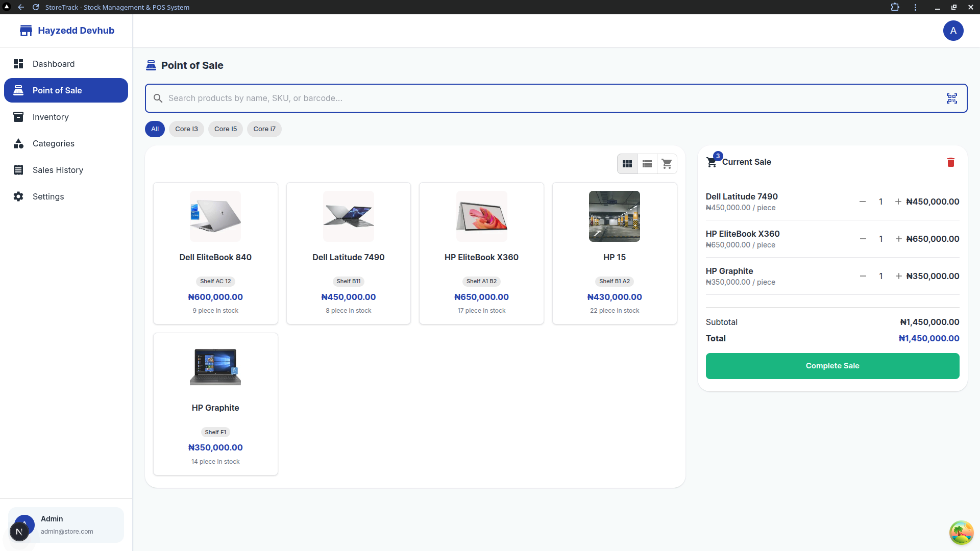The width and height of the screenshot is (980, 551).
Task: Toggle the cart view button
Action: 667,164
